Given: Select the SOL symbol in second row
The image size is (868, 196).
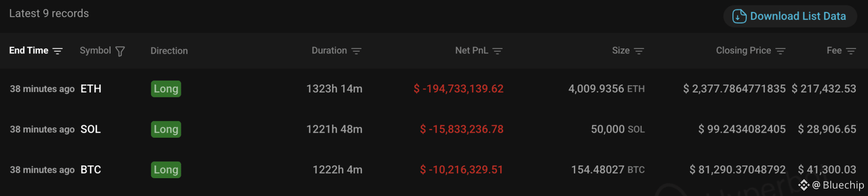Looking at the screenshot, I should pos(91,129).
